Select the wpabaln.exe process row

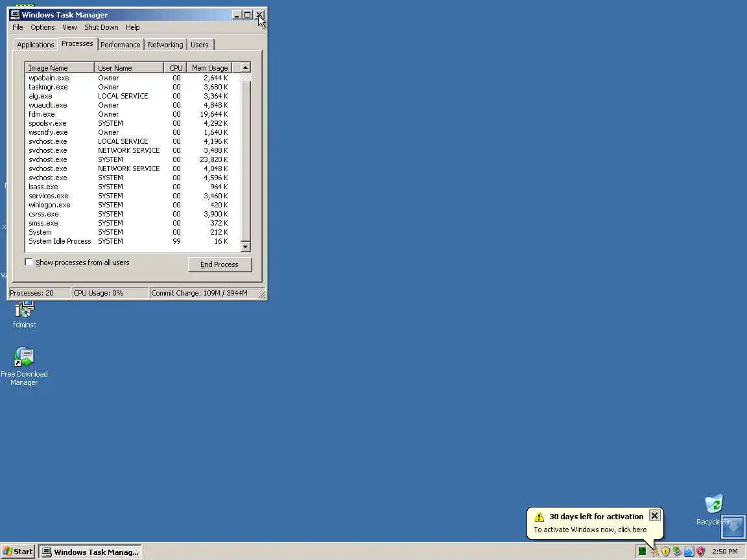(133, 78)
